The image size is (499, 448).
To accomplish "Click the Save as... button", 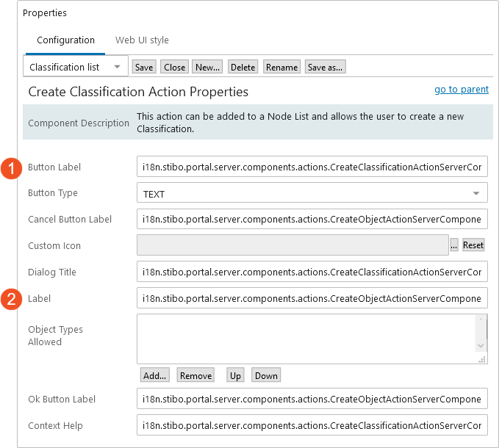I will [326, 67].
